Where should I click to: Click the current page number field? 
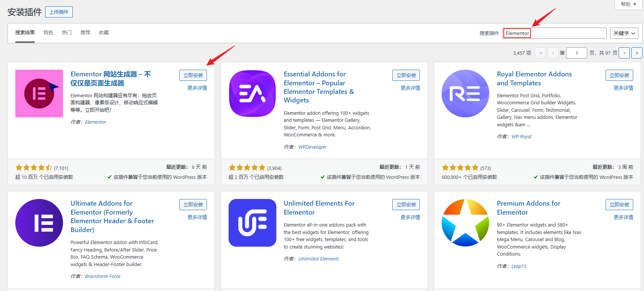(577, 53)
